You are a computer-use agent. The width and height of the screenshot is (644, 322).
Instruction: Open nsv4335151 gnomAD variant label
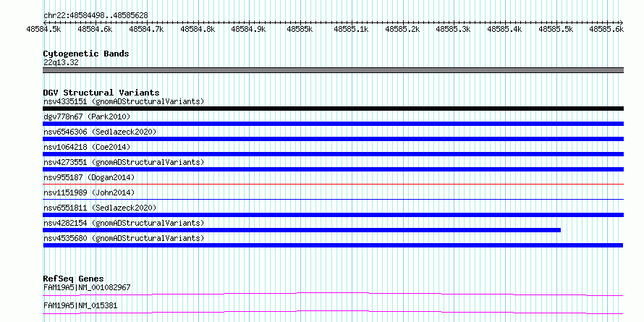point(124,101)
